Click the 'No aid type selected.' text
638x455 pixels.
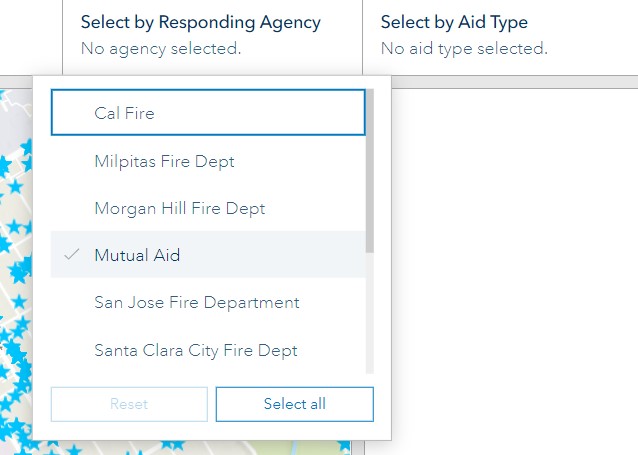pos(464,48)
